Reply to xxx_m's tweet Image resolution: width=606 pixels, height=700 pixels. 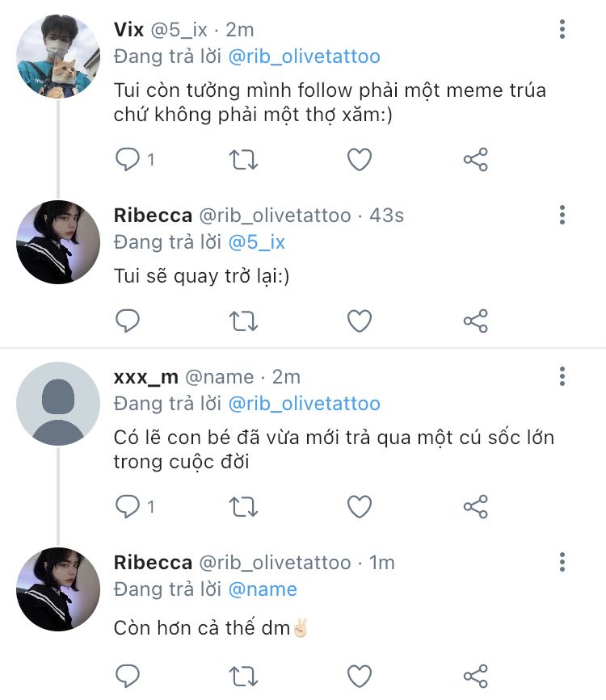[128, 506]
